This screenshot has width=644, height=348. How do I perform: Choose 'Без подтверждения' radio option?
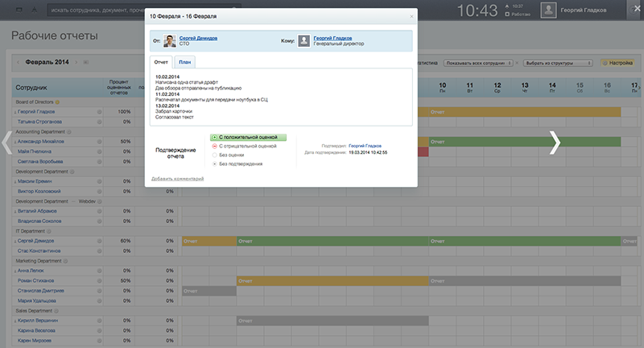point(213,164)
